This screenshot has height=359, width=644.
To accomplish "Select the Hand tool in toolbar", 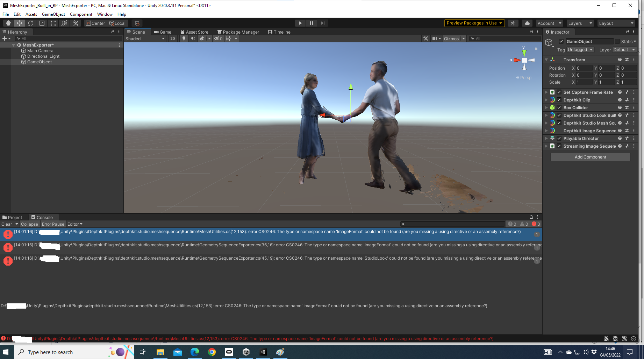I will click(8, 23).
